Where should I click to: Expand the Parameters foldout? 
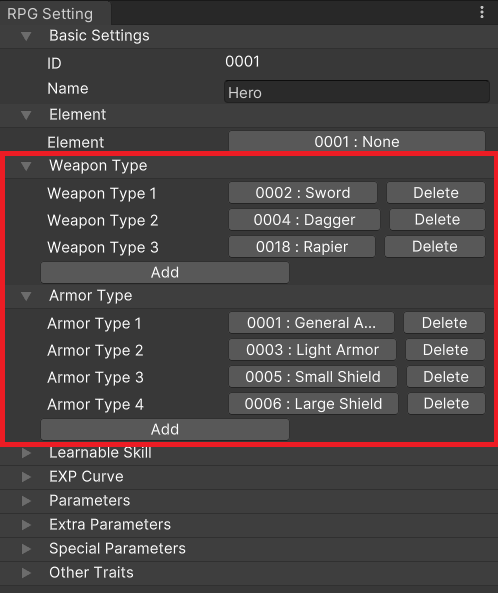(x=26, y=501)
